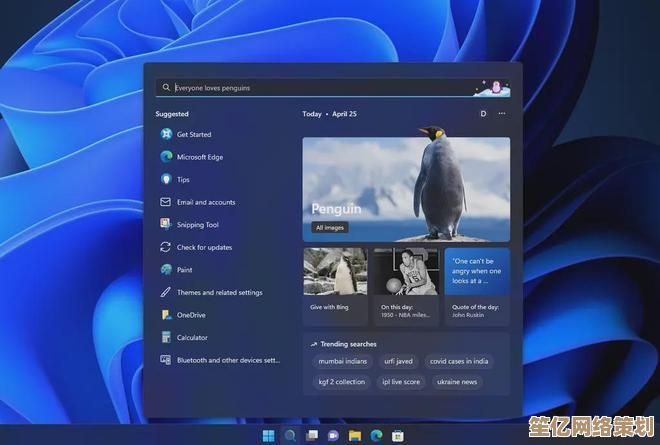Launch the Calculator app
The height and width of the screenshot is (445, 660).
[192, 338]
